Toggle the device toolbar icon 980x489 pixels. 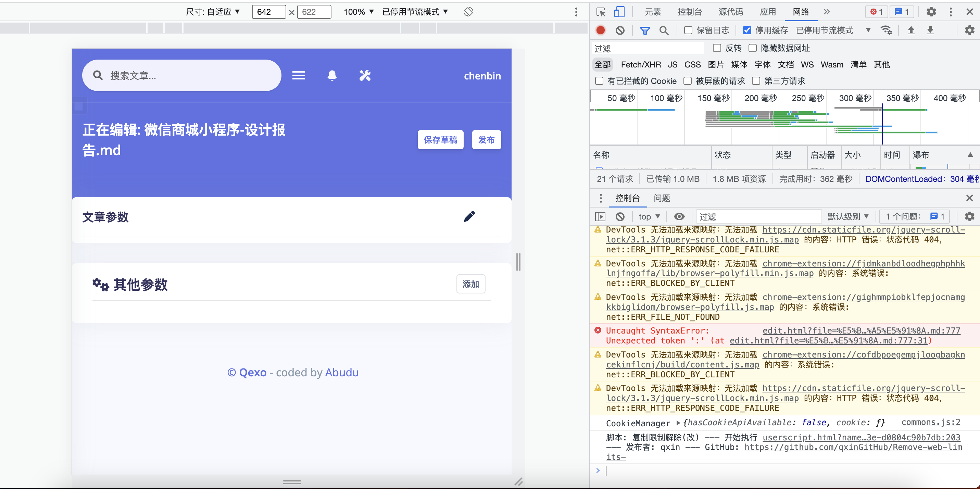click(619, 12)
